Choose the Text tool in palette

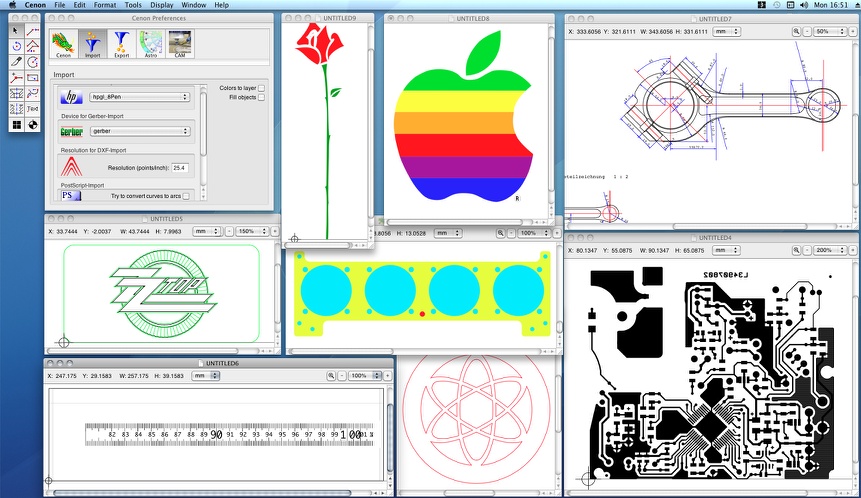coord(33,109)
